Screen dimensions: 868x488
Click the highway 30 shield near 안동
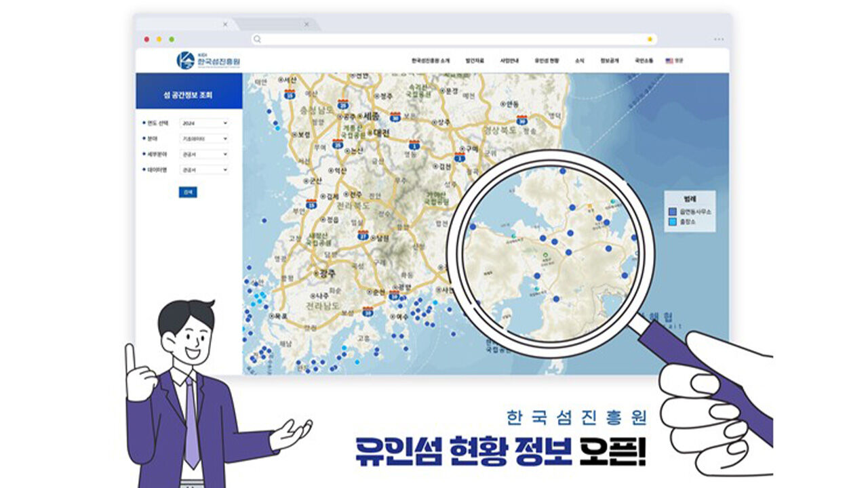(x=521, y=120)
